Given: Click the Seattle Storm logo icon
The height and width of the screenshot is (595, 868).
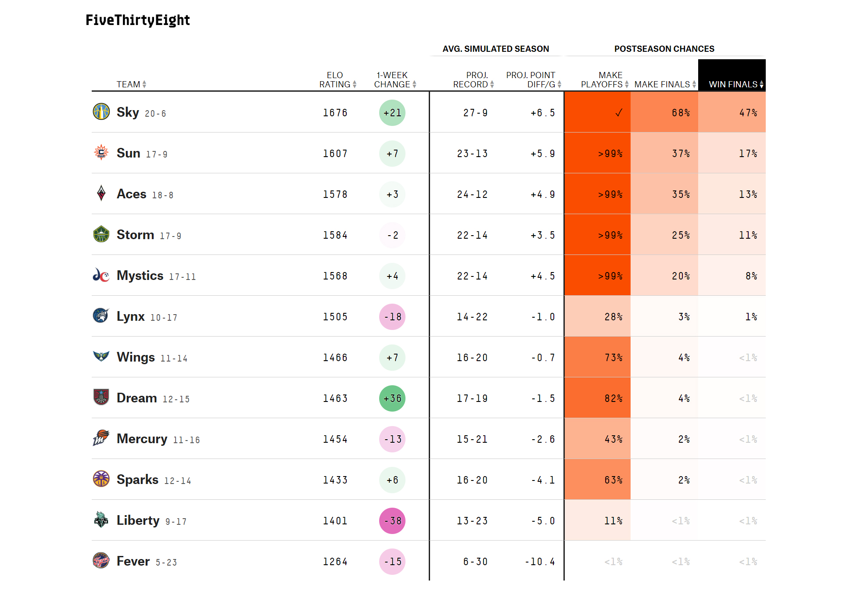Looking at the screenshot, I should tap(101, 234).
